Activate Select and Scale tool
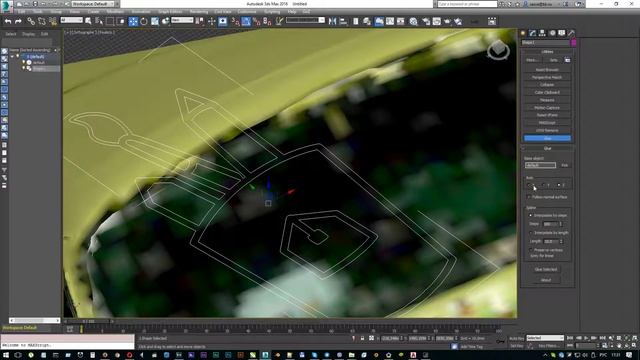This screenshot has width=640, height=360. tap(155, 21)
